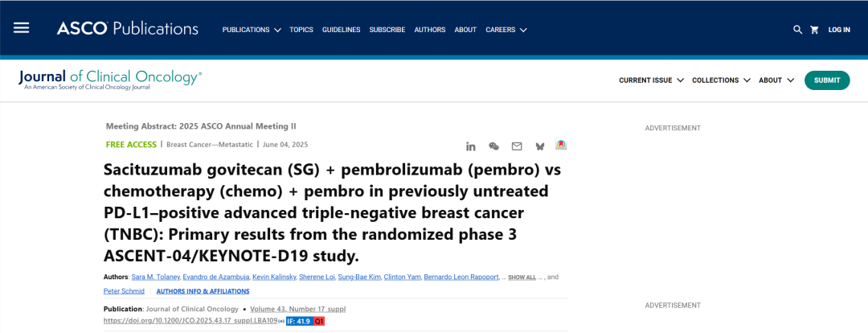868x333 pixels.
Task: Expand the Publications dropdown menu
Action: click(252, 30)
